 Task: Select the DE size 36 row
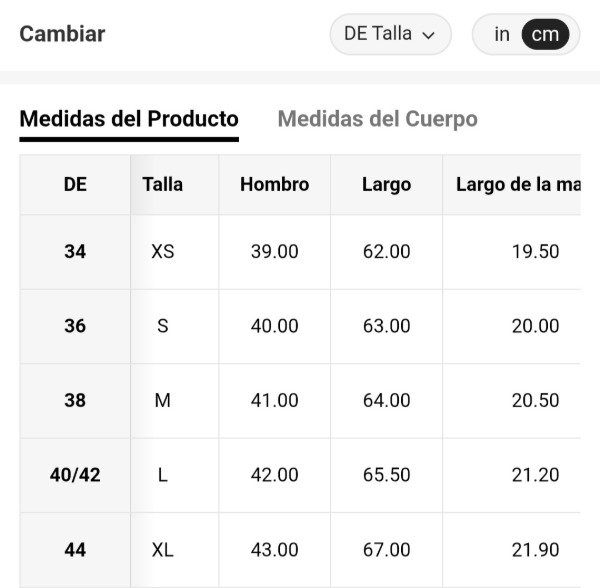[x=75, y=326]
